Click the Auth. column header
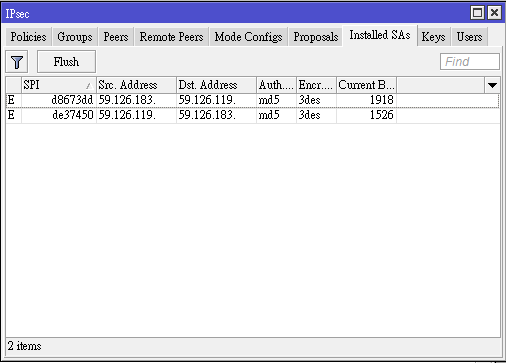Viewport: 506px width, 363px height. point(276,85)
